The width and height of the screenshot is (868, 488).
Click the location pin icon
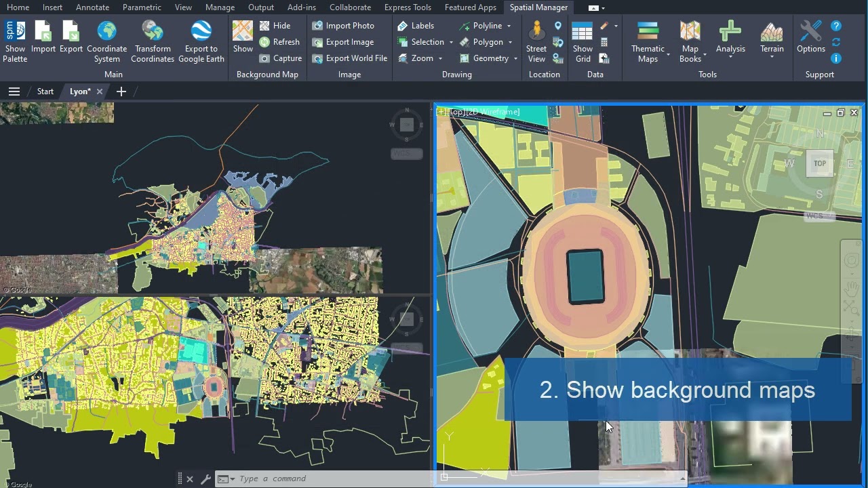[558, 26]
